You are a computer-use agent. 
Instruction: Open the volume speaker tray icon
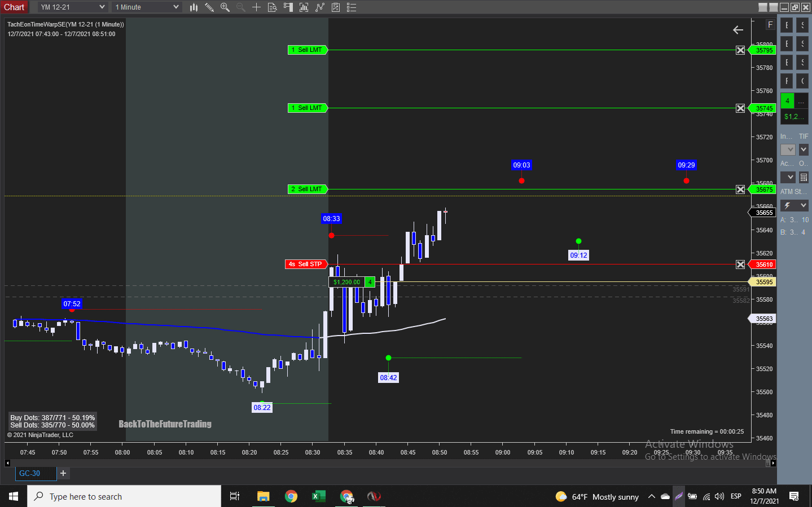pos(719,496)
